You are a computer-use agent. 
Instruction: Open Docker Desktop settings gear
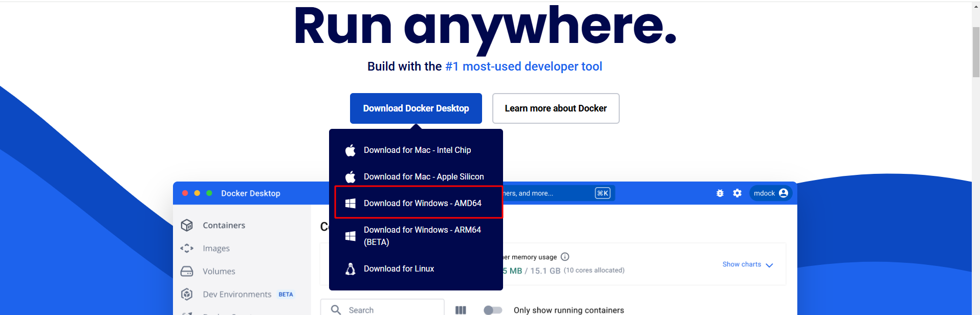pyautogui.click(x=737, y=193)
